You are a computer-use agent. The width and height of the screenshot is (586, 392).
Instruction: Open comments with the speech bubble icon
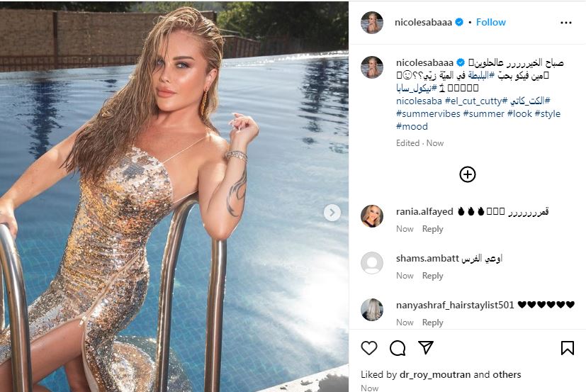click(x=398, y=348)
